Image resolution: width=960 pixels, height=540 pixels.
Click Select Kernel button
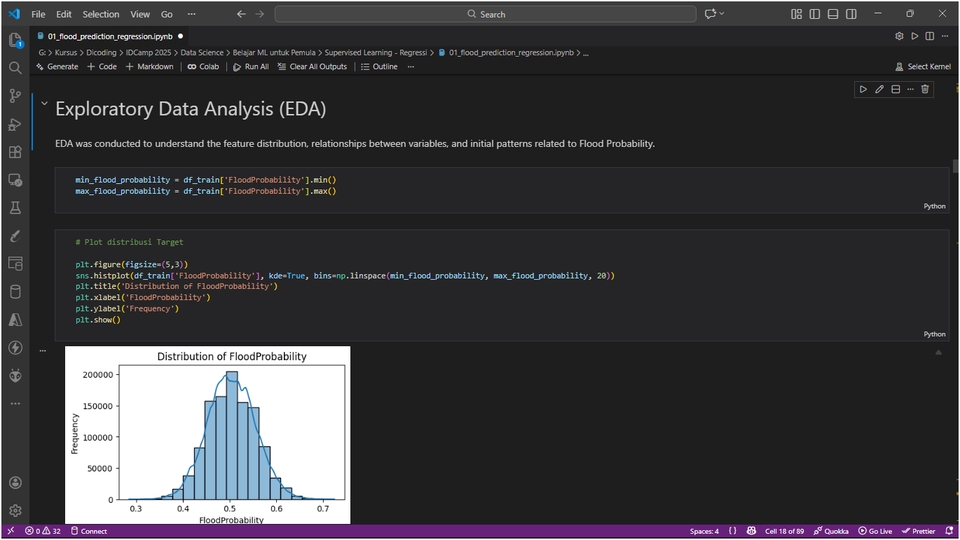(922, 66)
